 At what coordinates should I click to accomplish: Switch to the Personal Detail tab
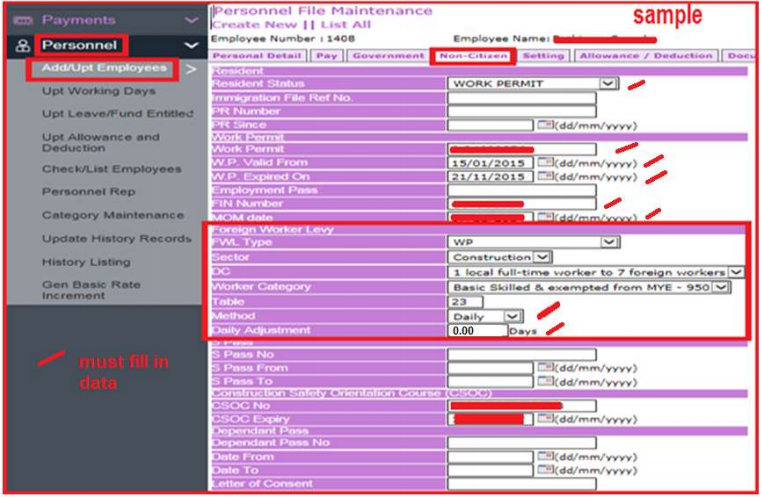258,56
